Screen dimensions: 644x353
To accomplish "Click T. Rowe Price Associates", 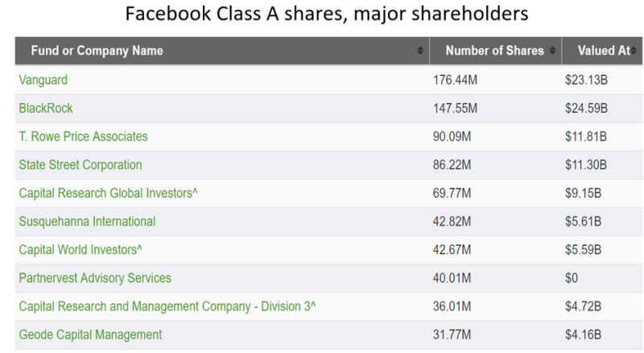I will point(83,136).
